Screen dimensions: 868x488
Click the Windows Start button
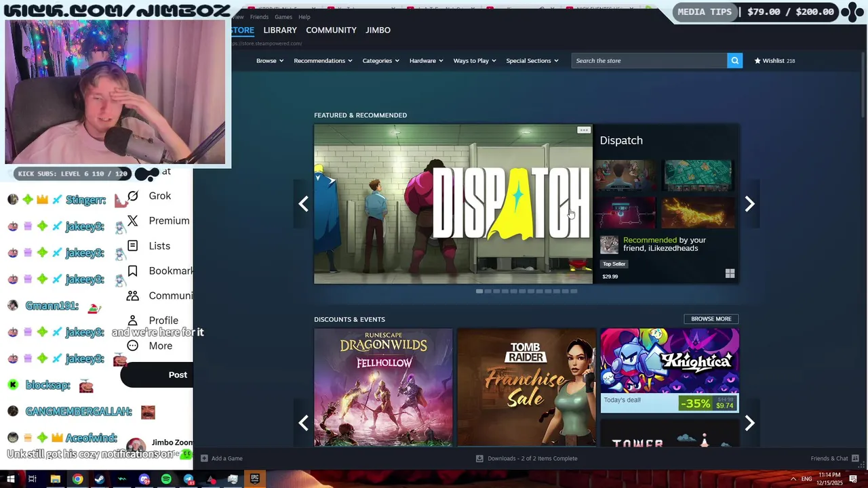tap(9, 479)
